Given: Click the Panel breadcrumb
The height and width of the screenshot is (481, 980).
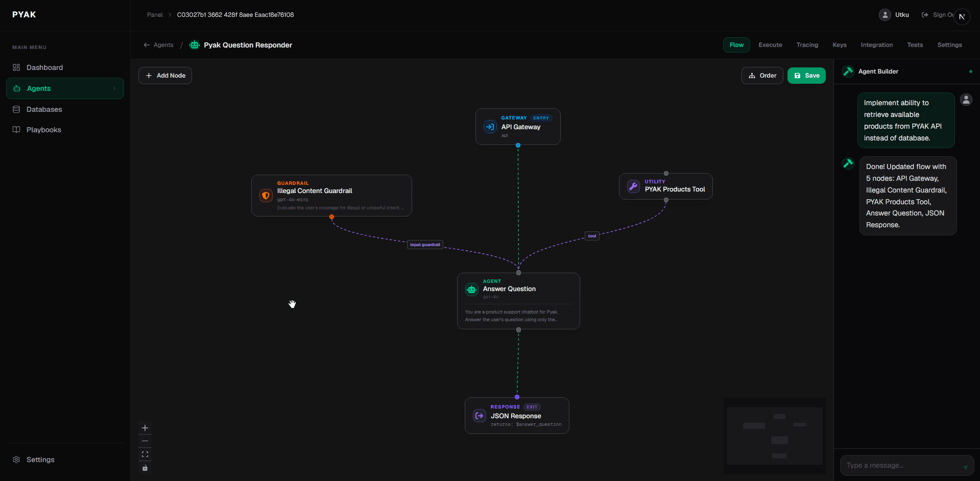Looking at the screenshot, I should pos(155,15).
